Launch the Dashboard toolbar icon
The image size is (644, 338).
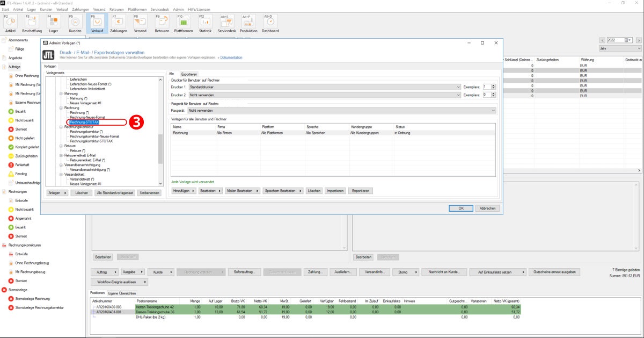(x=270, y=23)
